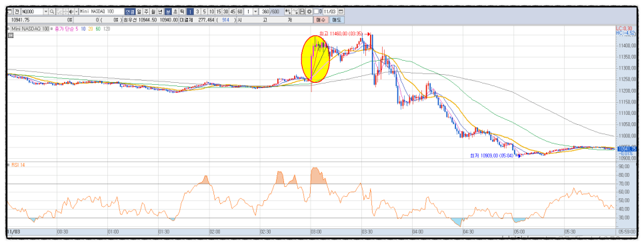Choose the 10 minute interval button
Image resolution: width=644 pixels, height=245 pixels.
[211, 11]
